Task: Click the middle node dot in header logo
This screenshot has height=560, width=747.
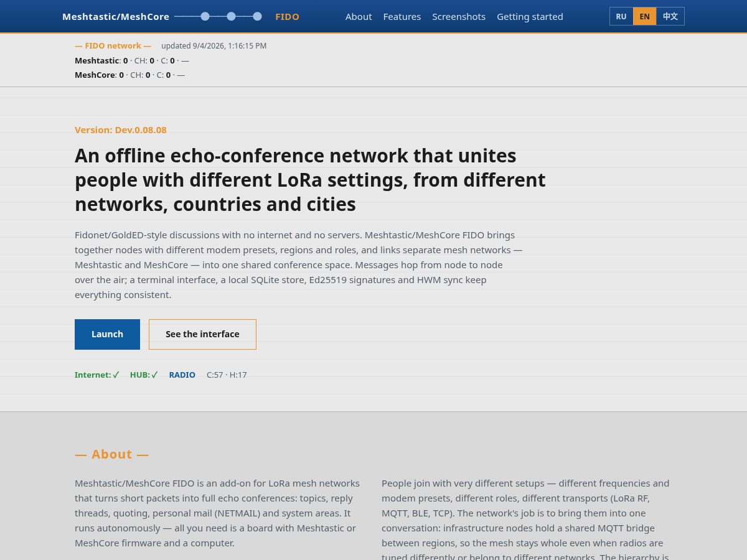Action: tap(231, 16)
